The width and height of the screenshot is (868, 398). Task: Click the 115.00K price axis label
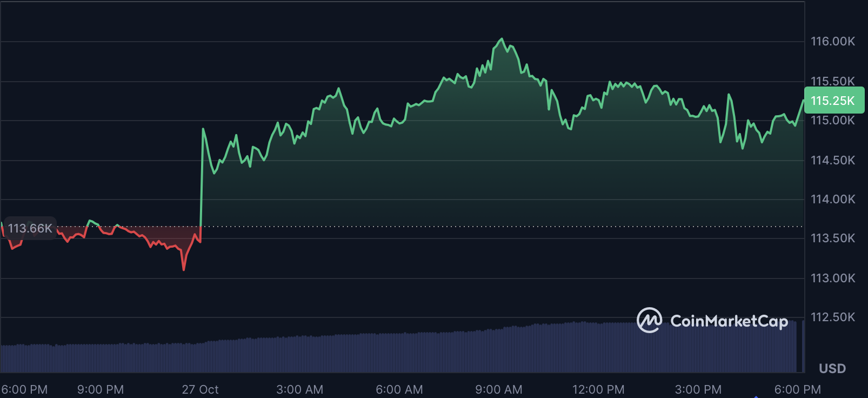[833, 120]
